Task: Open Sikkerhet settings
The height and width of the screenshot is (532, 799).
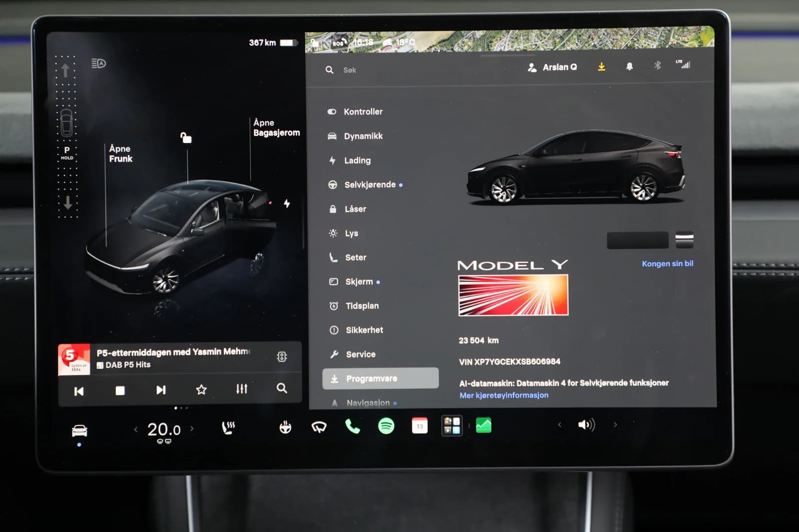Action: 357,330
